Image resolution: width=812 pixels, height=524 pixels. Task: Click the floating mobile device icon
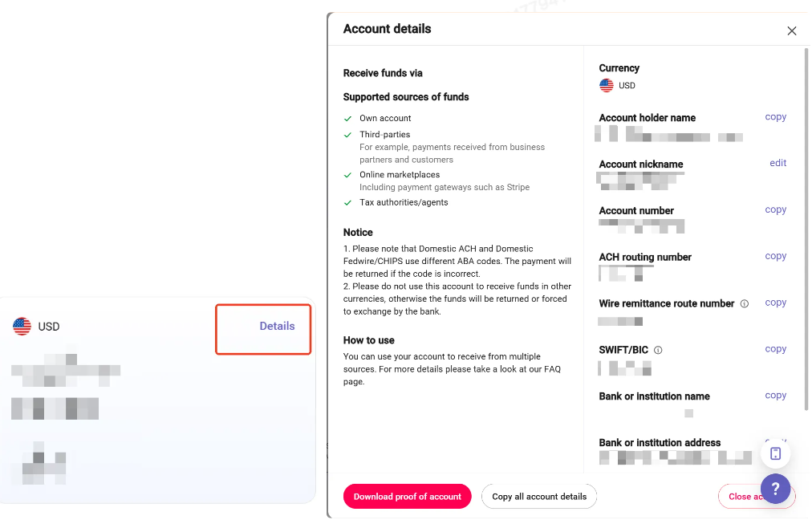776,454
